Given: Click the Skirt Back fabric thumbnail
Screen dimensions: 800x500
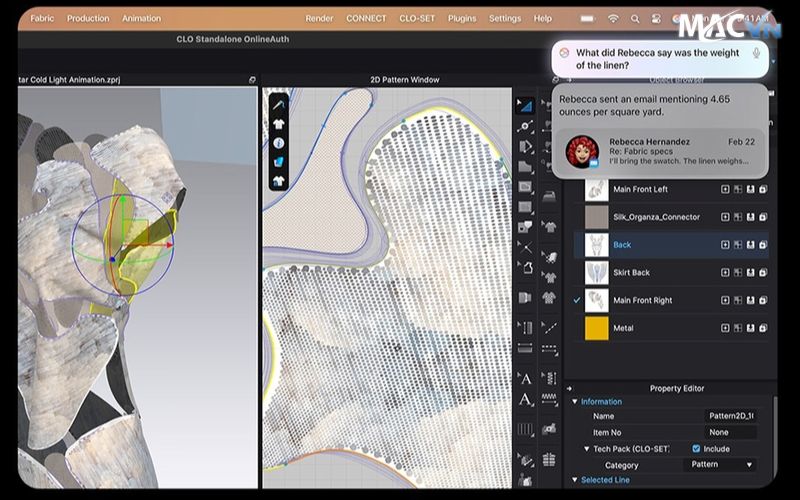Looking at the screenshot, I should tap(596, 272).
